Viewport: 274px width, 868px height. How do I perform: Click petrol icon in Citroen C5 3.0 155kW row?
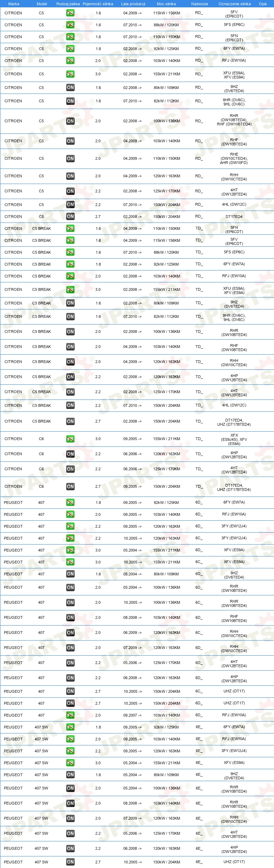coord(70,74)
